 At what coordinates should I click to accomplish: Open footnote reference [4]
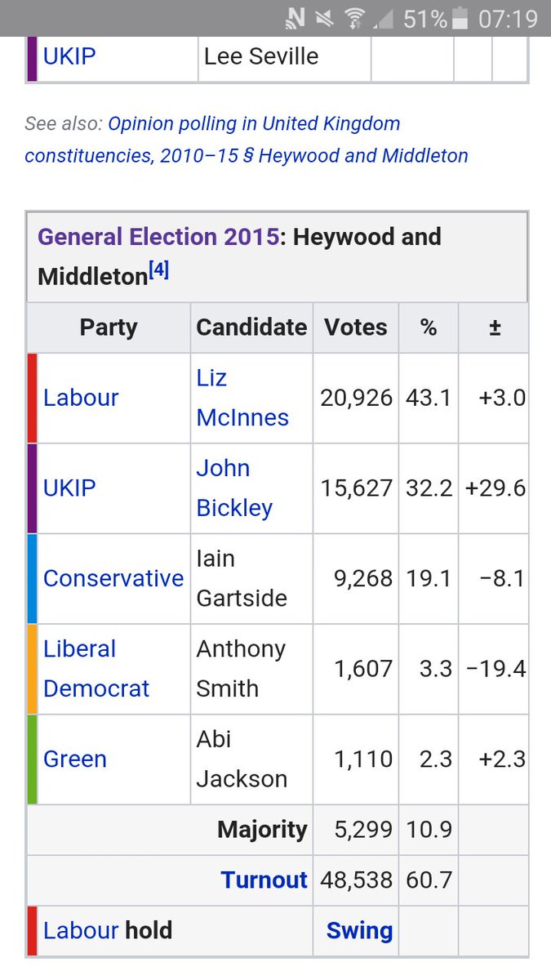(158, 271)
